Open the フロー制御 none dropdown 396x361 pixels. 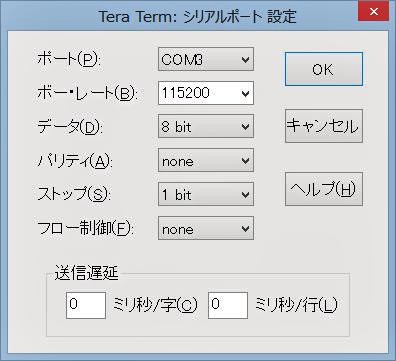tap(206, 228)
